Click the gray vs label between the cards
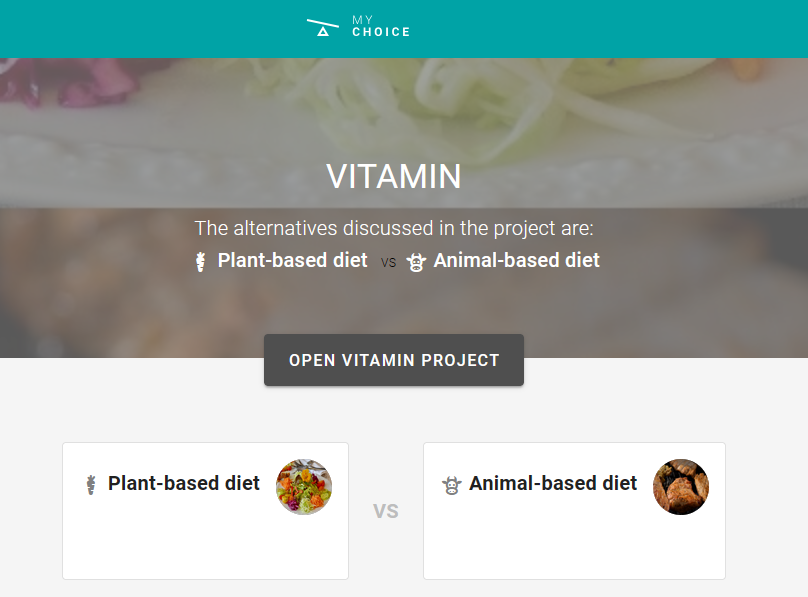808x597 pixels. click(x=386, y=511)
